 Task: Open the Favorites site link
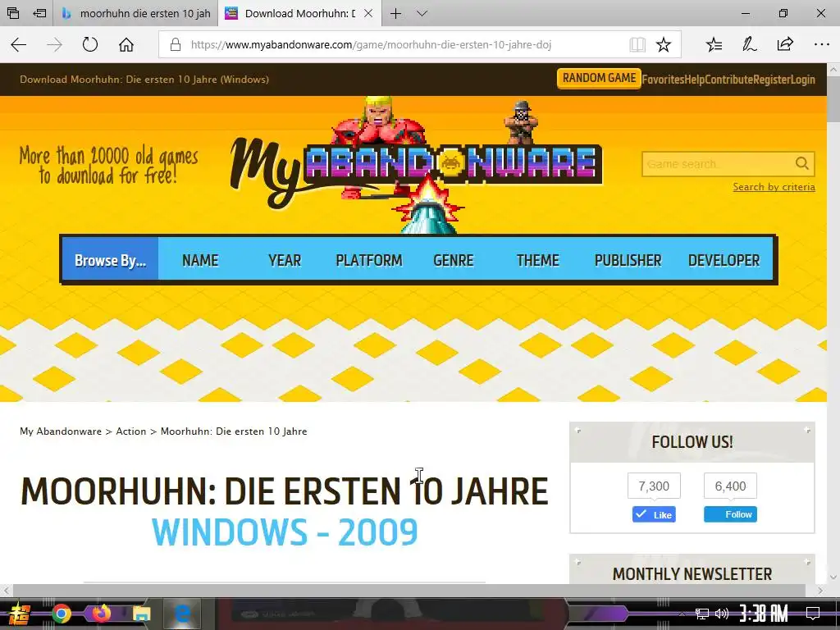pos(663,80)
